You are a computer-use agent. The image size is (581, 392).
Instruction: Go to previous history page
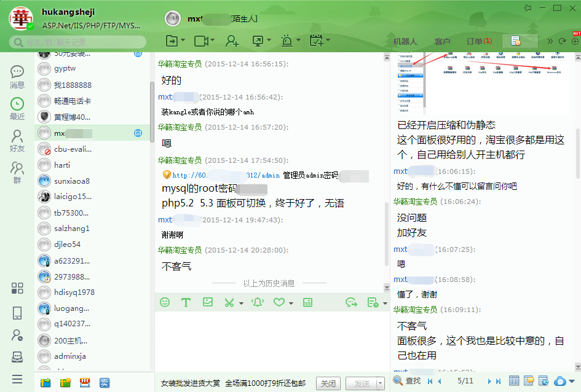pos(440,381)
